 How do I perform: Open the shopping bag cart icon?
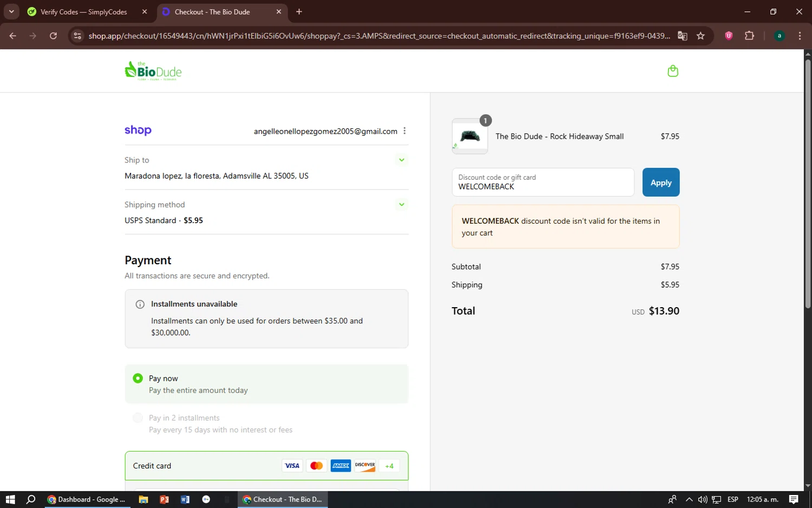[673, 71]
